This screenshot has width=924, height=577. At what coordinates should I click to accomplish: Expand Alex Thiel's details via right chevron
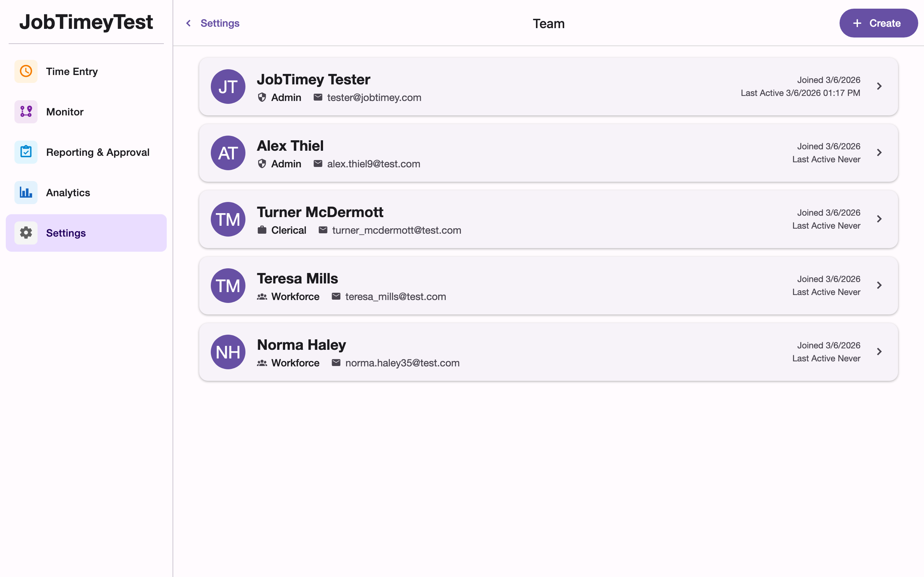pos(880,153)
